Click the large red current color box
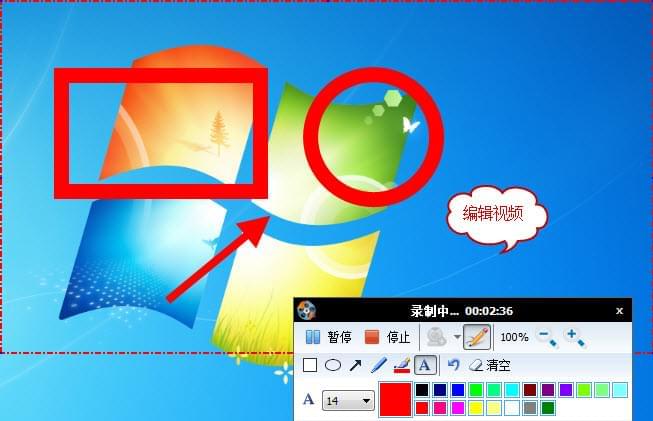 (x=396, y=399)
